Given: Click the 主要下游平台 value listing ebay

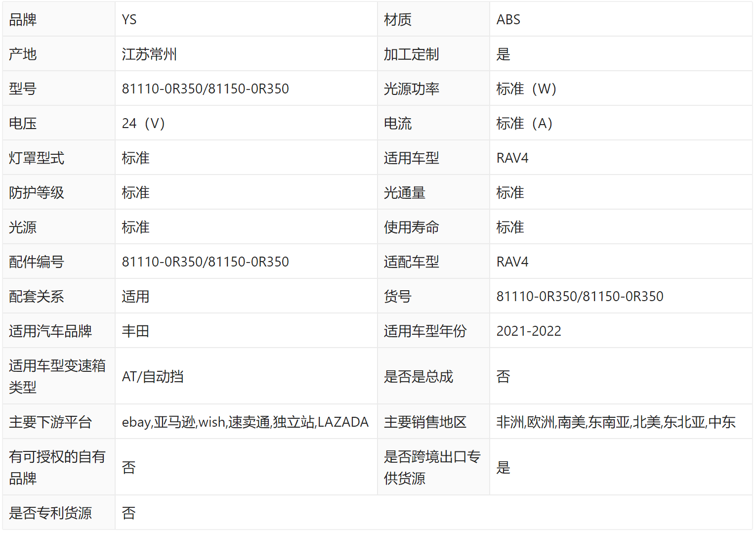Looking at the screenshot, I should pos(245,422).
